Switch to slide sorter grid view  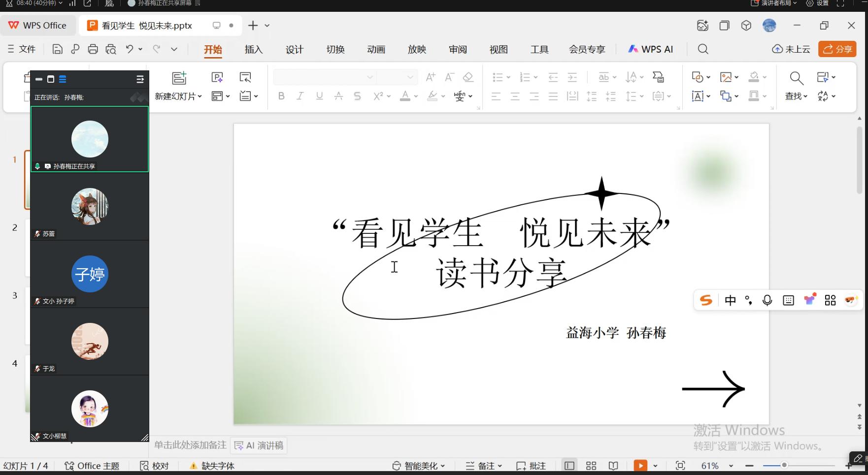pos(591,466)
